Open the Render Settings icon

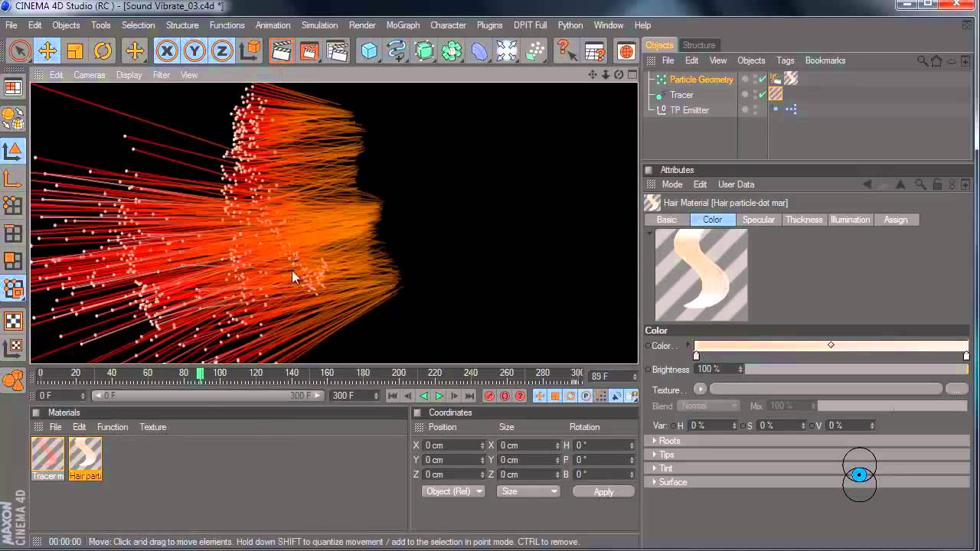click(x=337, y=51)
